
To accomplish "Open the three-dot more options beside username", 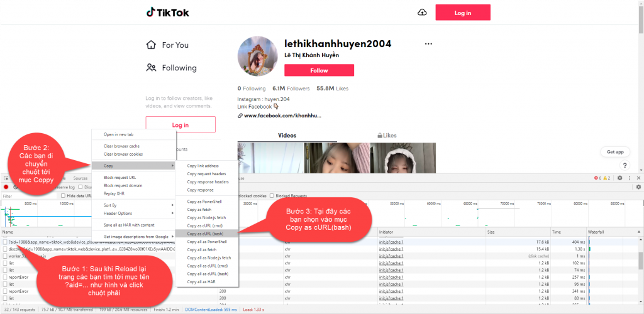I will click(428, 44).
